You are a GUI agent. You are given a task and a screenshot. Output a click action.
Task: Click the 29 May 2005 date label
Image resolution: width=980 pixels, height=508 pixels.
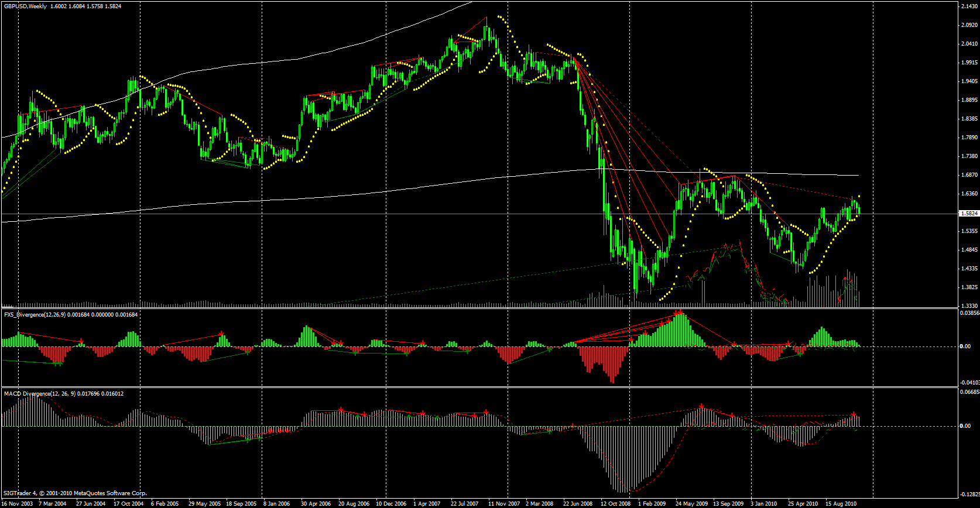(204, 503)
